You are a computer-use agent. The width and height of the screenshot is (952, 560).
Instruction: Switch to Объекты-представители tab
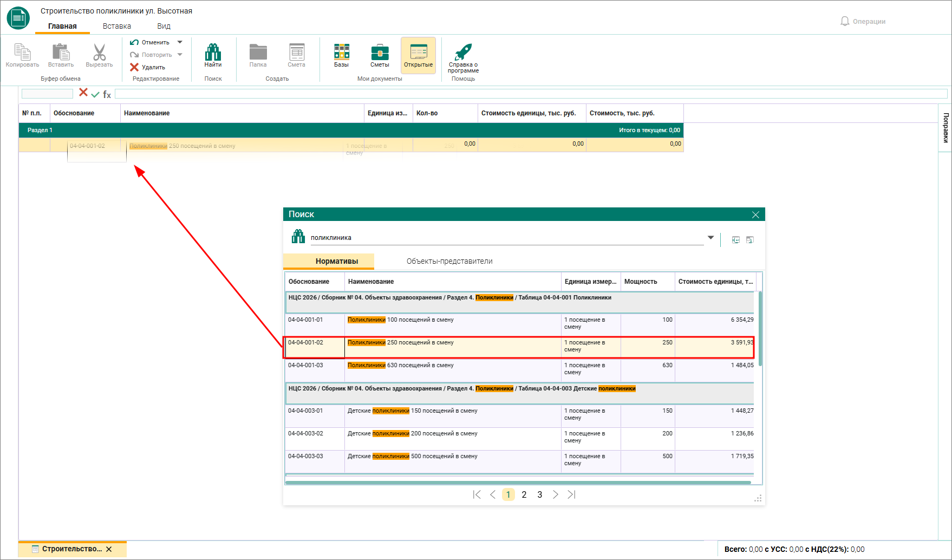pyautogui.click(x=449, y=261)
